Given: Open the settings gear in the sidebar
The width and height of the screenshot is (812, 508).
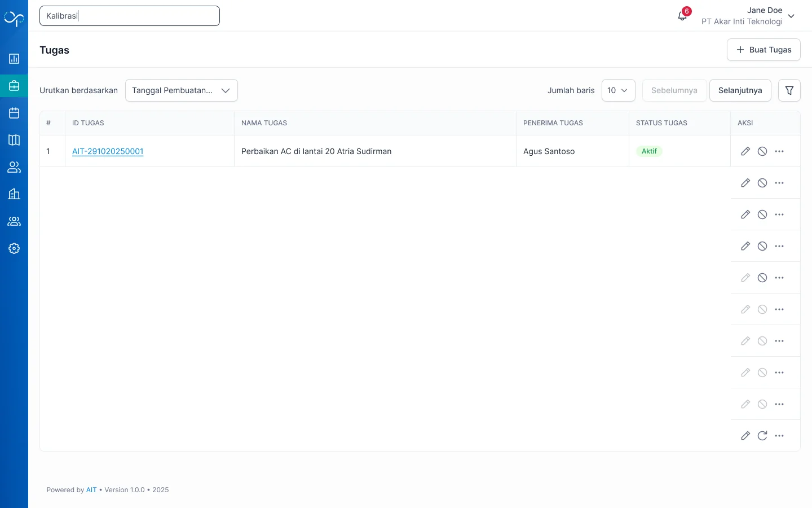Looking at the screenshot, I should [14, 248].
